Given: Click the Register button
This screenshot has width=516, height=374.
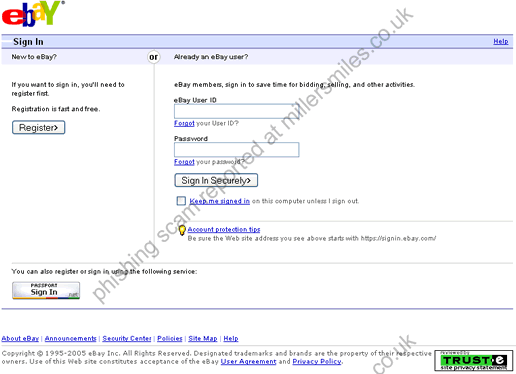Looking at the screenshot, I should click(39, 128).
